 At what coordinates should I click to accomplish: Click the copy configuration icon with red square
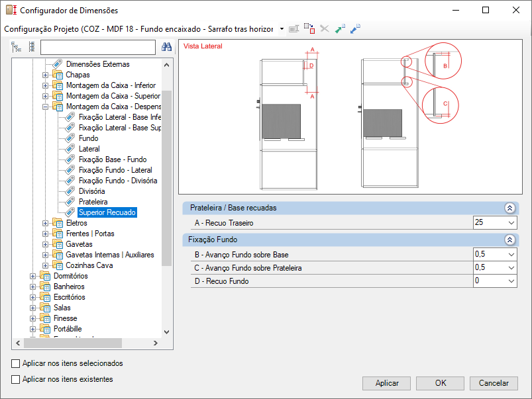point(309,29)
